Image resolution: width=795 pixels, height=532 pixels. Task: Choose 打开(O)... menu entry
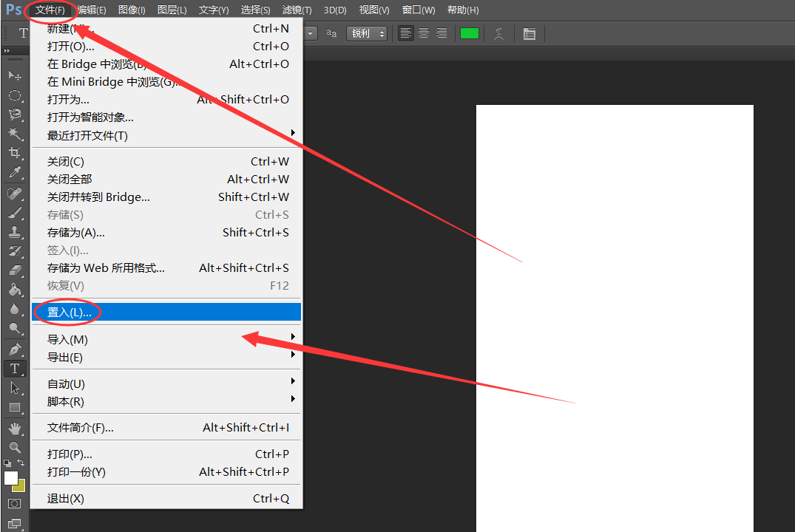pos(166,46)
